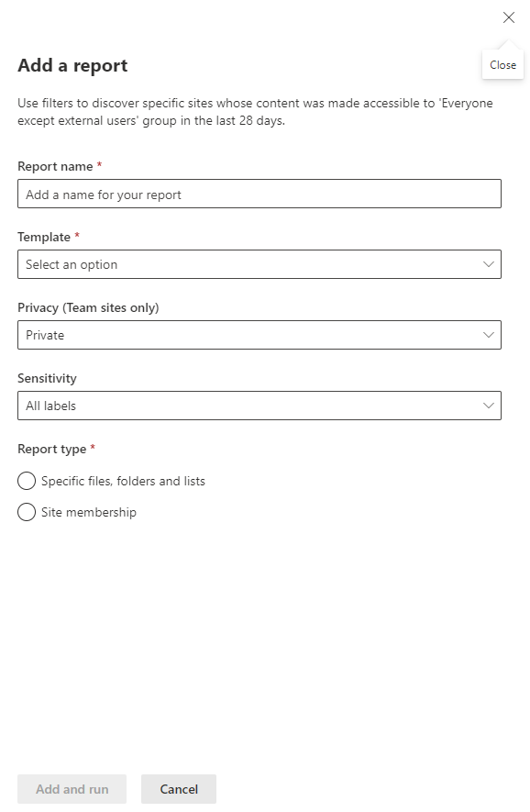The height and width of the screenshot is (812, 530).
Task: Click the Cancel button
Action: tap(178, 788)
